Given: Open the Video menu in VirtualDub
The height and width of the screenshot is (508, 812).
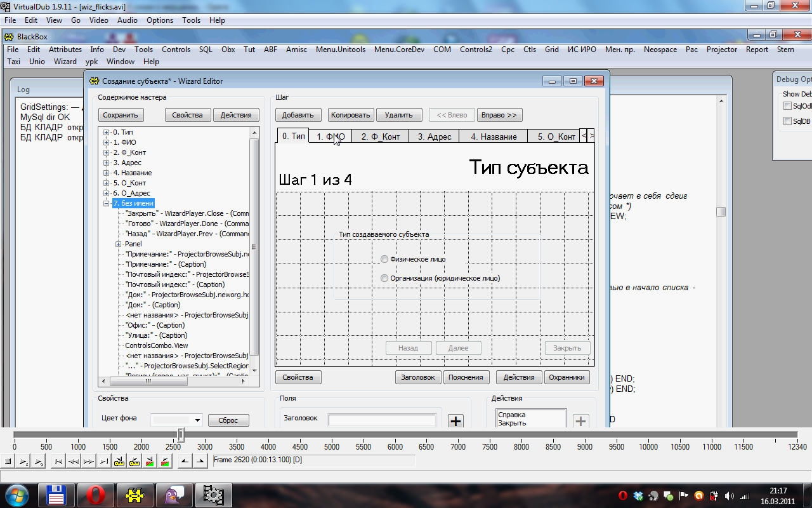Looking at the screenshot, I should (x=98, y=20).
